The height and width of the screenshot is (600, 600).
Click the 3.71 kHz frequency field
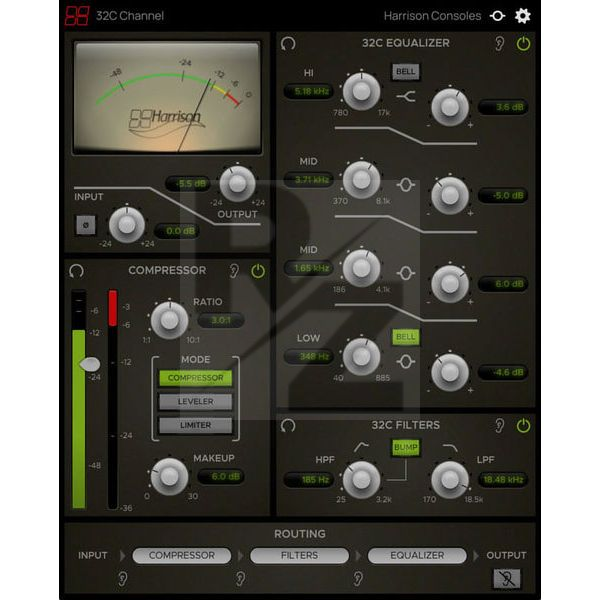308,179
